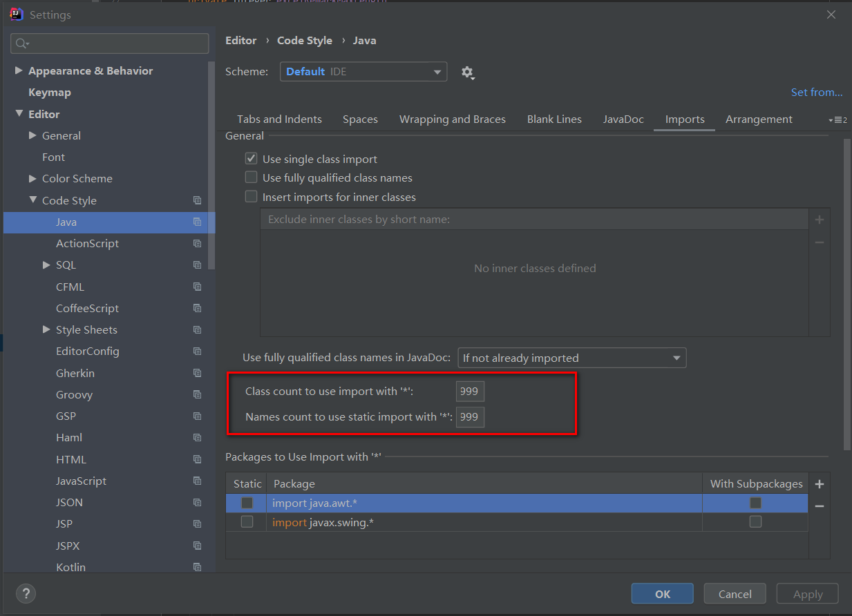Viewport: 852px width, 616px height.
Task: Open the Arrangement tab
Action: point(759,119)
